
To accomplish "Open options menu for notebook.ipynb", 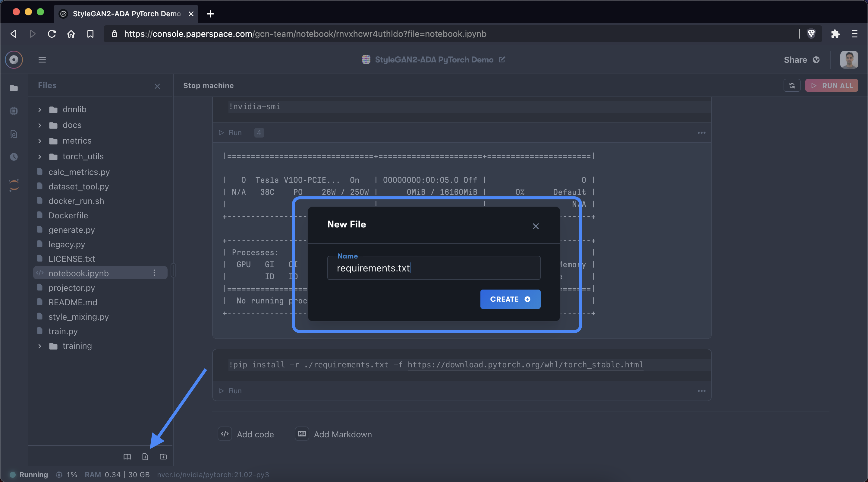I will (x=154, y=273).
